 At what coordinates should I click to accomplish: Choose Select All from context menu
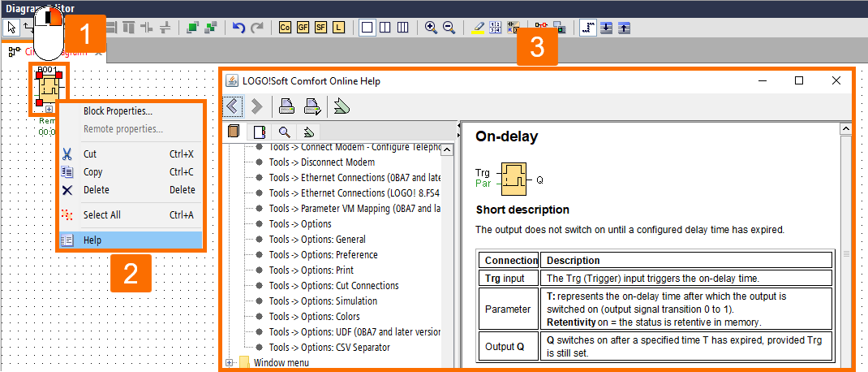point(131,214)
